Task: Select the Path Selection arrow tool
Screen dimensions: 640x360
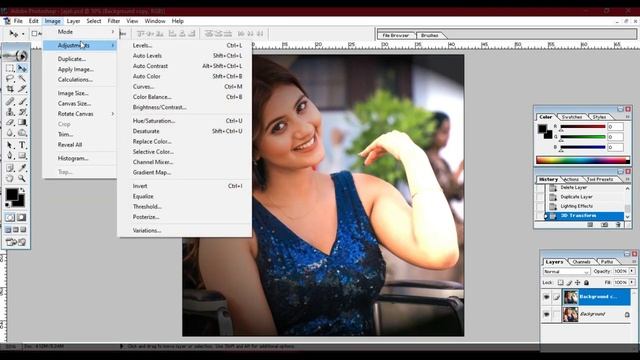Action: click(x=10, y=145)
